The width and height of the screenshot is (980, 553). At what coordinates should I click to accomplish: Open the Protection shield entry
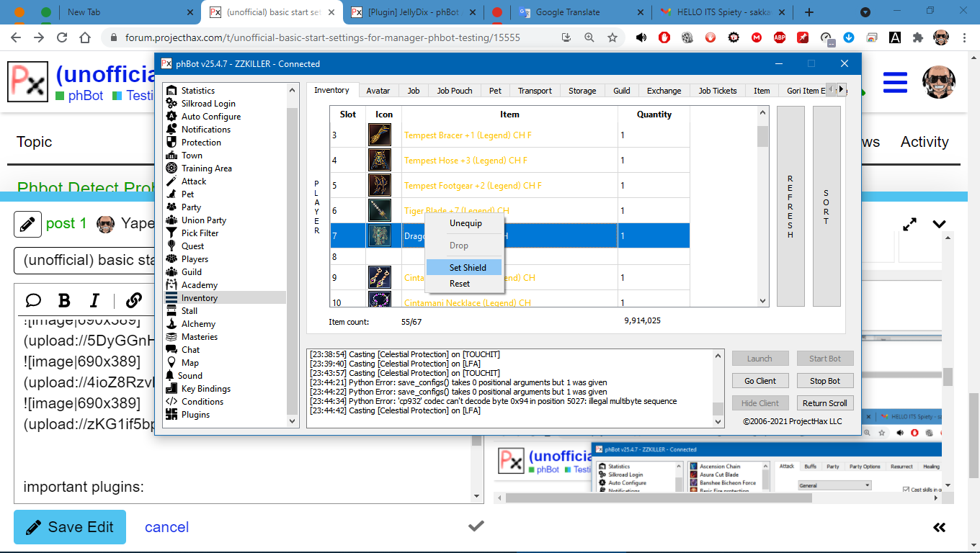click(201, 143)
